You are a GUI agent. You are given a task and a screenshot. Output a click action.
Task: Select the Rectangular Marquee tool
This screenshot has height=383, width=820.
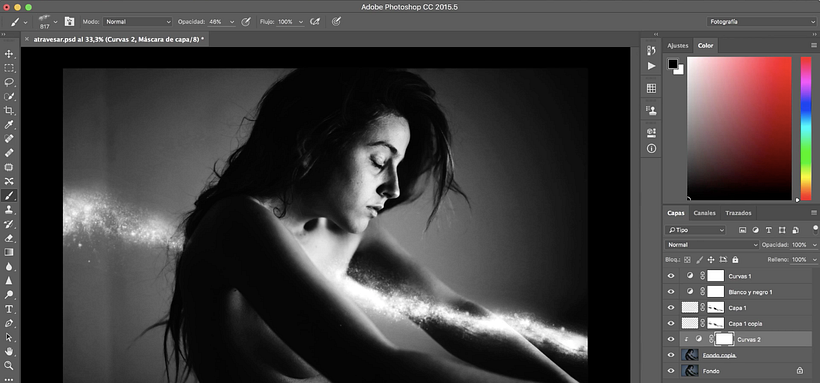[9, 68]
